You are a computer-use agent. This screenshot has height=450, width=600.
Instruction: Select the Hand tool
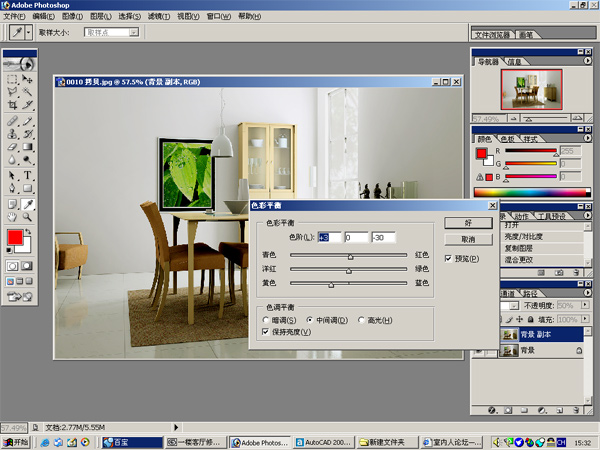click(x=12, y=217)
